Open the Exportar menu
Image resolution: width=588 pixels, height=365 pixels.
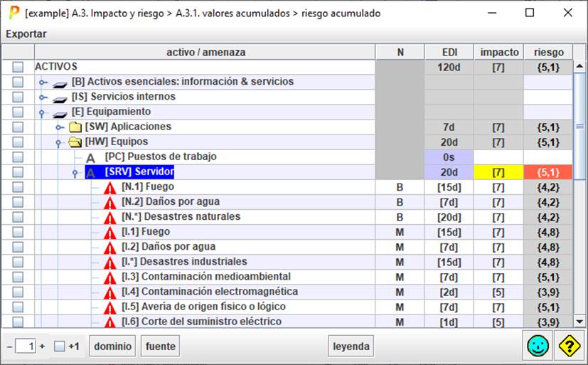26,33
